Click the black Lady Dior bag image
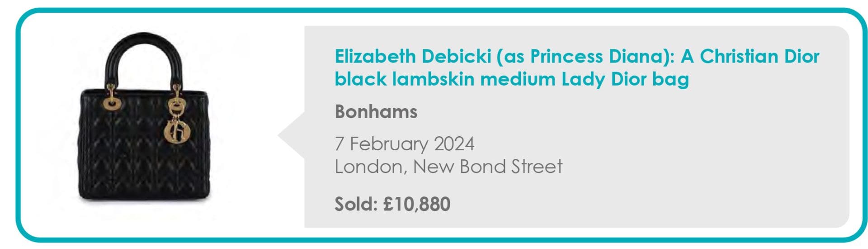868x249 pixels. (144, 122)
